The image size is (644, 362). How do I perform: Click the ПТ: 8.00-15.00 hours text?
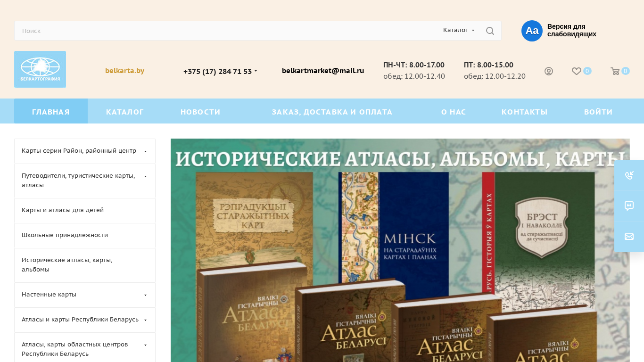coord(488,65)
